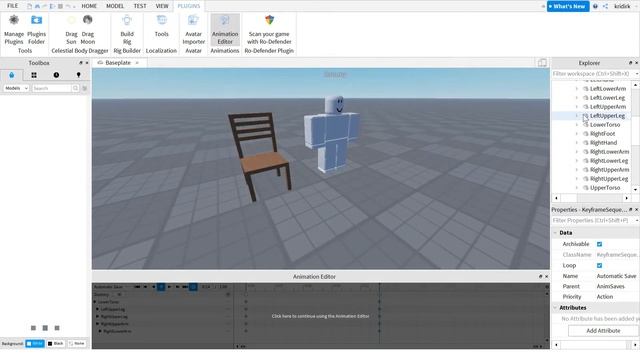This screenshot has height=360, width=640.
Task: Open the Toolbox Creations lightbulb tab
Action: pos(78,75)
